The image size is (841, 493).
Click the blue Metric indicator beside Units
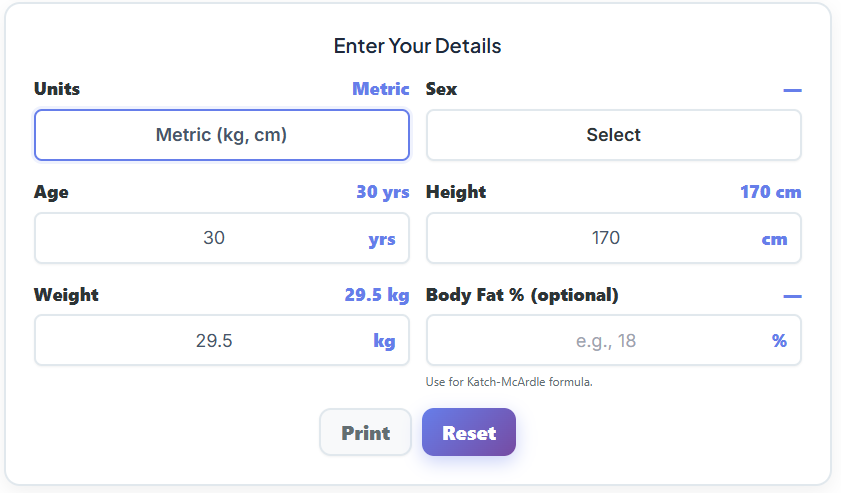click(x=380, y=89)
